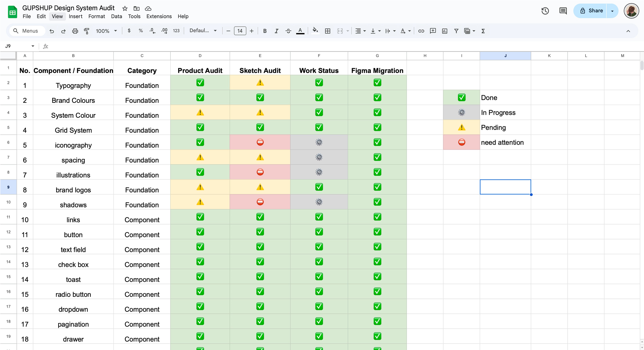Open the Name box dropdown arrow
The height and width of the screenshot is (350, 644).
33,46
